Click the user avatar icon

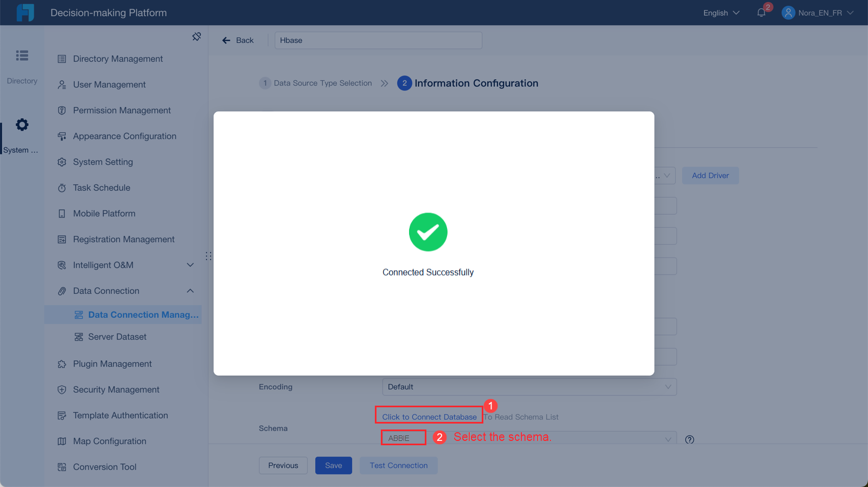click(788, 12)
